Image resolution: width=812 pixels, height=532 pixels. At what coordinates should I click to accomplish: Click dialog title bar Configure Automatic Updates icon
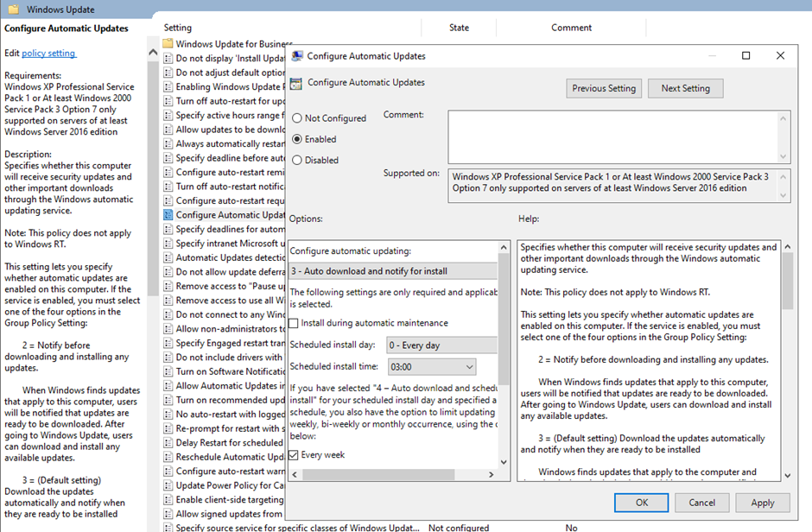click(297, 56)
